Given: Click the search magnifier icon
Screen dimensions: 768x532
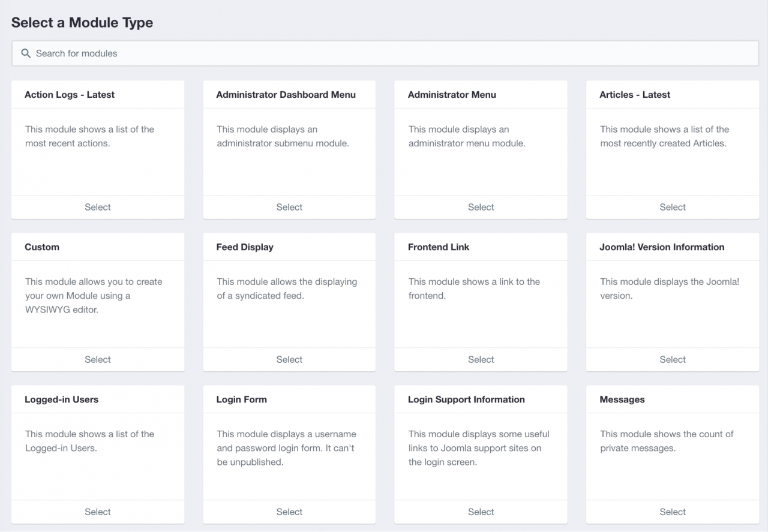Looking at the screenshot, I should click(26, 53).
